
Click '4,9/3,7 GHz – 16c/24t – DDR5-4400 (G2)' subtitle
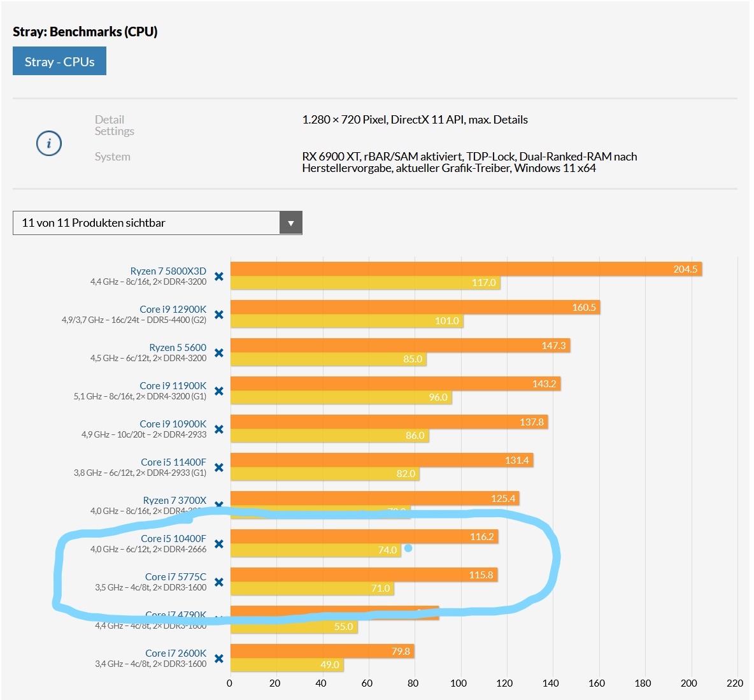click(x=134, y=320)
